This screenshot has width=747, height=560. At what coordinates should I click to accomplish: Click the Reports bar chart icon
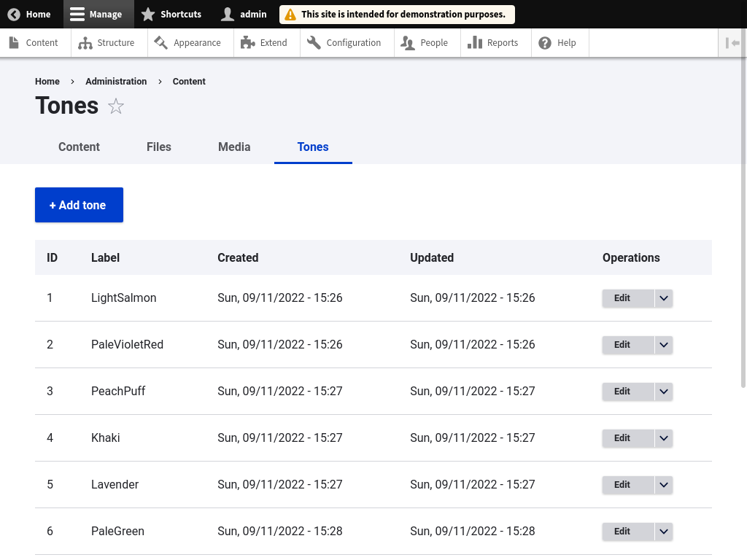click(475, 43)
